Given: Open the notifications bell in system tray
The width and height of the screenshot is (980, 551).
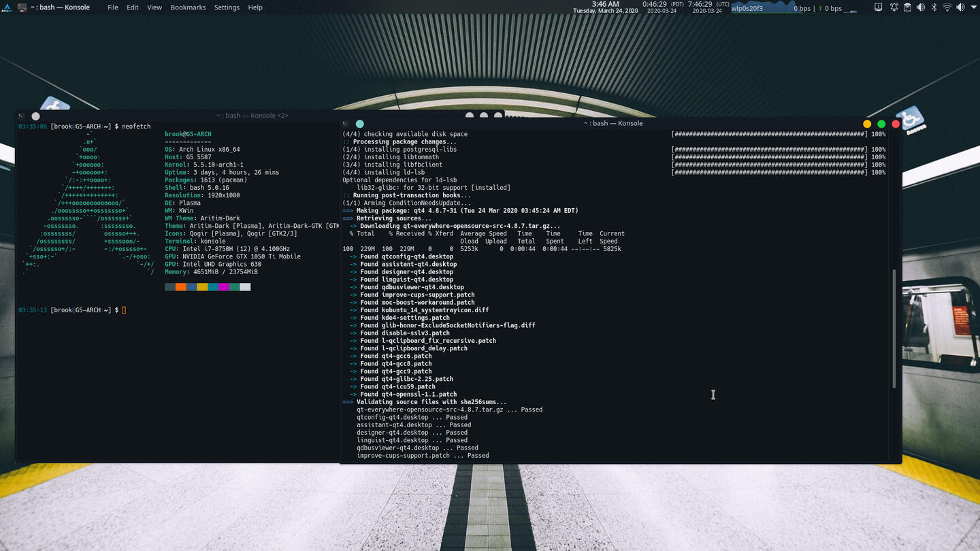Looking at the screenshot, I should [x=894, y=7].
